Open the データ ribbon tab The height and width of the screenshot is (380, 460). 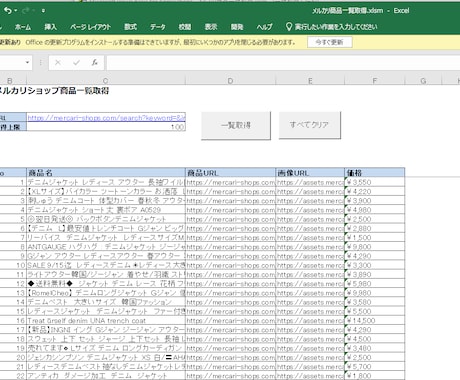(158, 27)
